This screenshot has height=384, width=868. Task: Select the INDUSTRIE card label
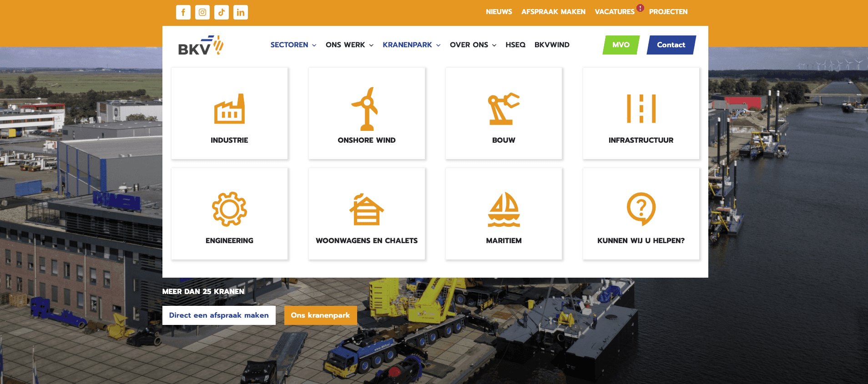[229, 140]
